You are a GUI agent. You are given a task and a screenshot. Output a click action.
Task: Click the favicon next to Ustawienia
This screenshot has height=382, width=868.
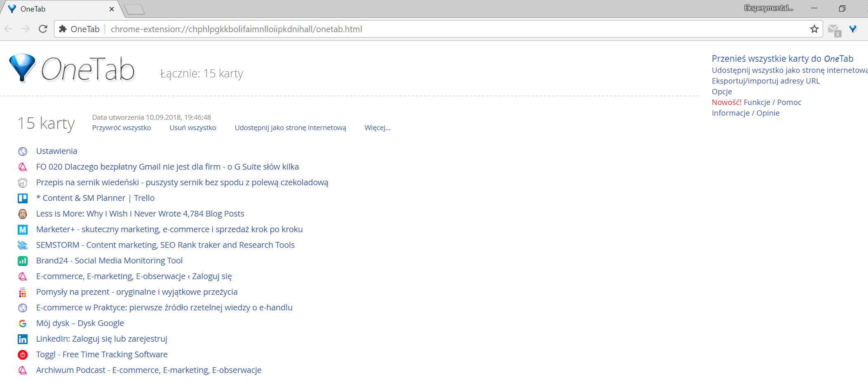click(23, 151)
